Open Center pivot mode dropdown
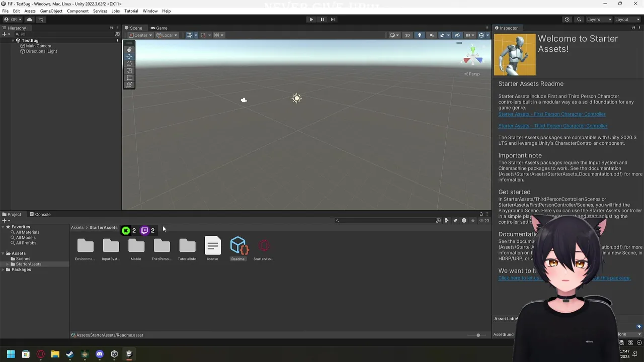The width and height of the screenshot is (644, 362). pyautogui.click(x=140, y=35)
